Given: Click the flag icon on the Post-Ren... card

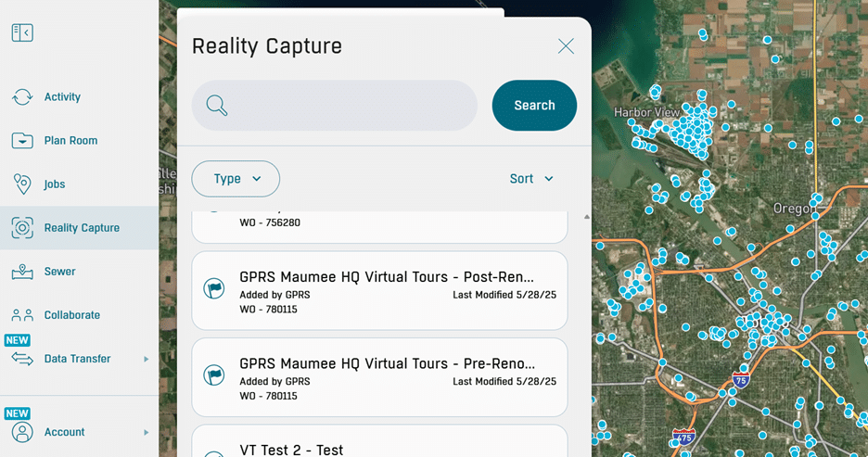Looking at the screenshot, I should pyautogui.click(x=213, y=288).
